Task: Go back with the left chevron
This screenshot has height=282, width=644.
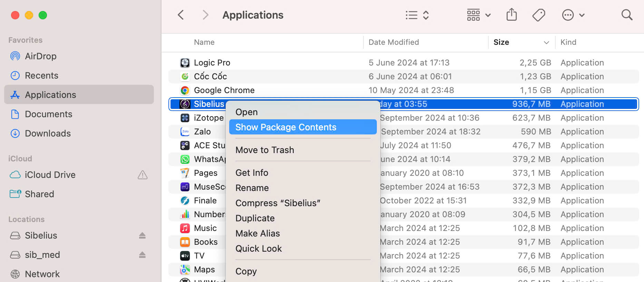Action: click(x=180, y=15)
